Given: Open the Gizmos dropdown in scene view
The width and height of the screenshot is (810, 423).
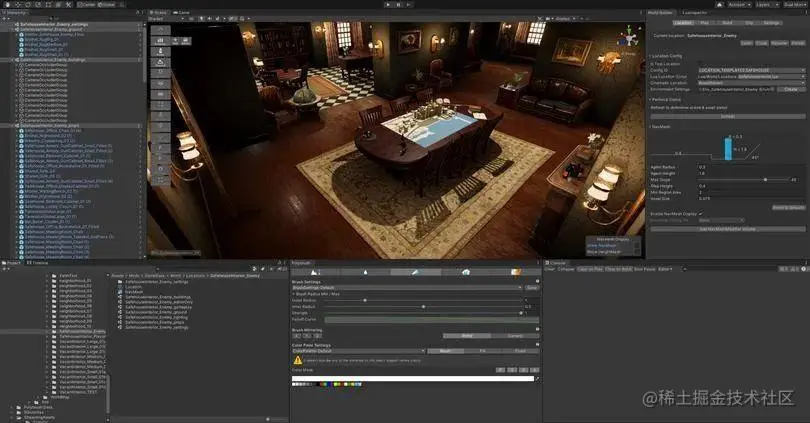Looking at the screenshot, I should [565, 19].
